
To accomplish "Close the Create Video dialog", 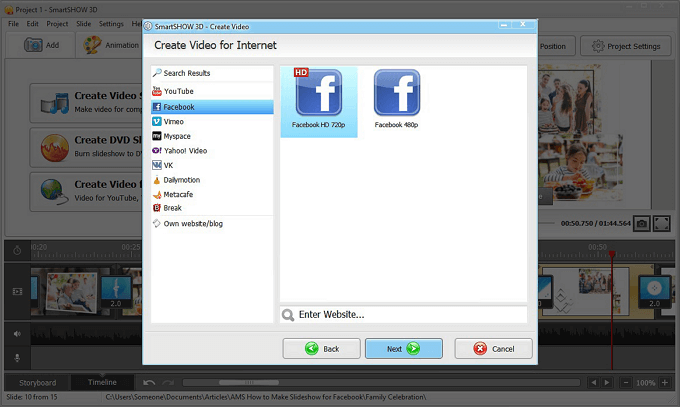I will tap(523, 25).
